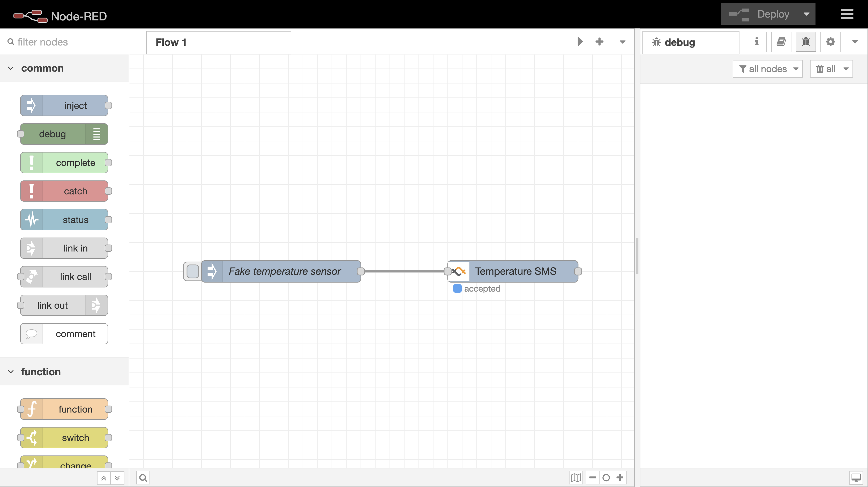Click the zoom out minus icon
The height and width of the screenshot is (487, 868).
[x=593, y=478]
